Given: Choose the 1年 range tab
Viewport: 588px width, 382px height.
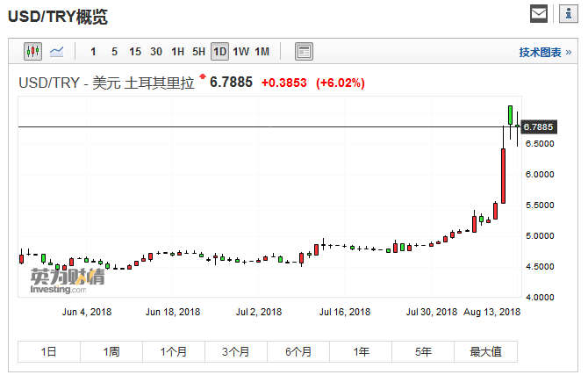Looking at the screenshot, I should [x=361, y=351].
